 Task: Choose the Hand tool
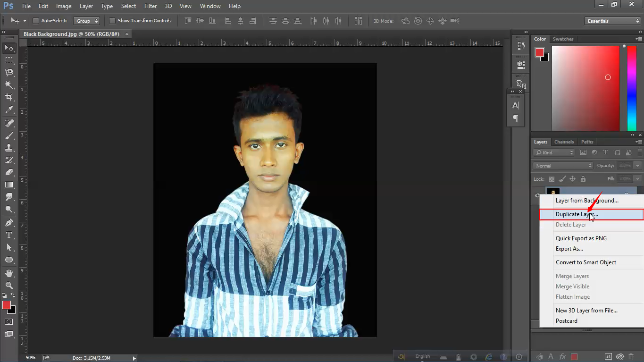point(9,273)
